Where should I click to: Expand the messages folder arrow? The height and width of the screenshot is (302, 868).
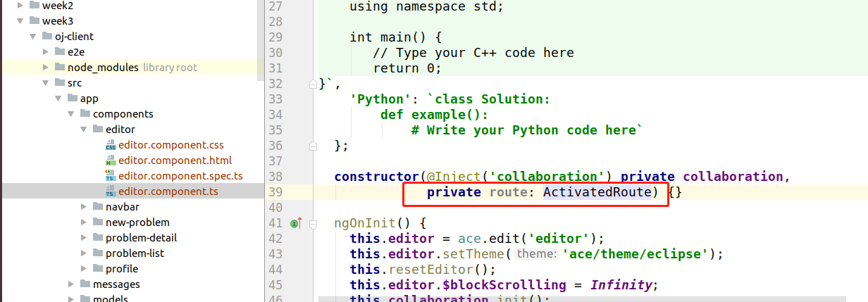coord(70,284)
